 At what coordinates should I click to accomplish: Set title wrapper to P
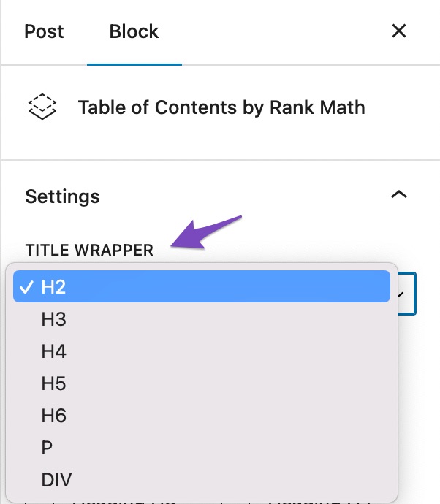coord(48,448)
